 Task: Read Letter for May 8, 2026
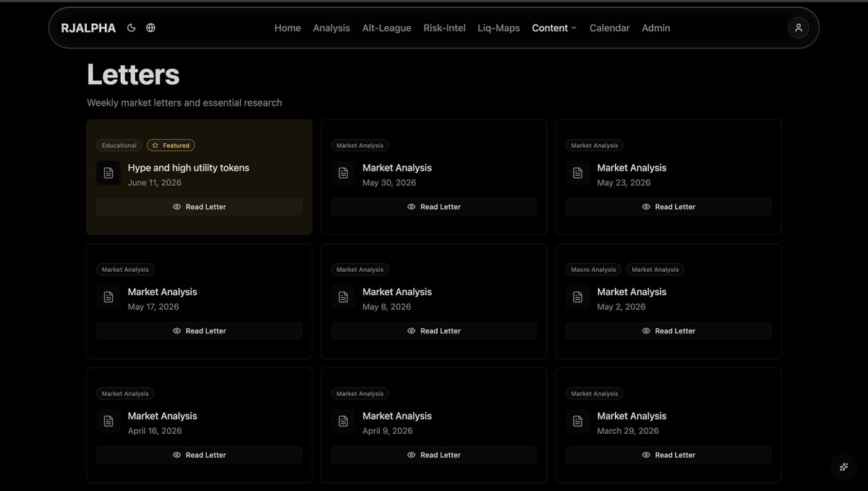point(434,331)
